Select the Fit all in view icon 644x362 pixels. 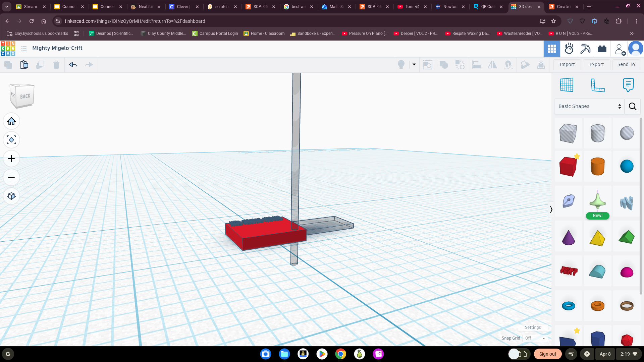[11, 140]
